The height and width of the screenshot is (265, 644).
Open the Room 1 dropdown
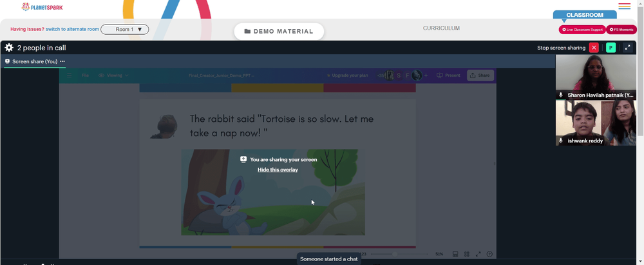[124, 29]
